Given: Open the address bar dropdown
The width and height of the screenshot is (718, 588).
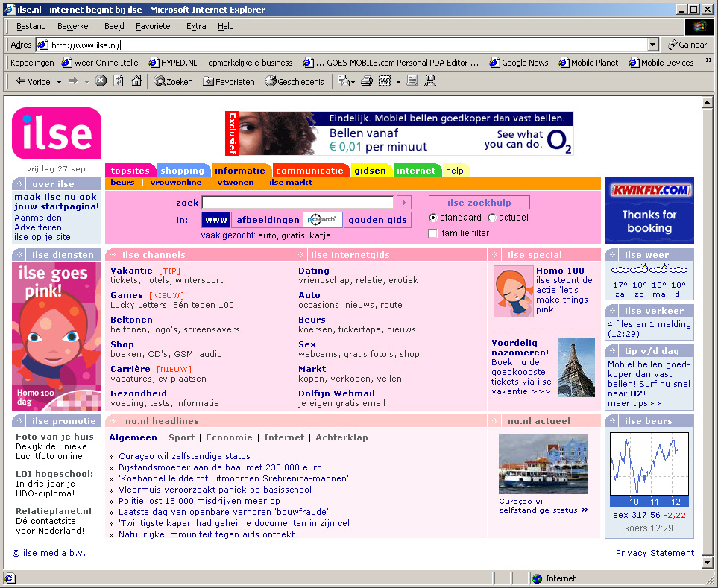Looking at the screenshot, I should coord(653,45).
